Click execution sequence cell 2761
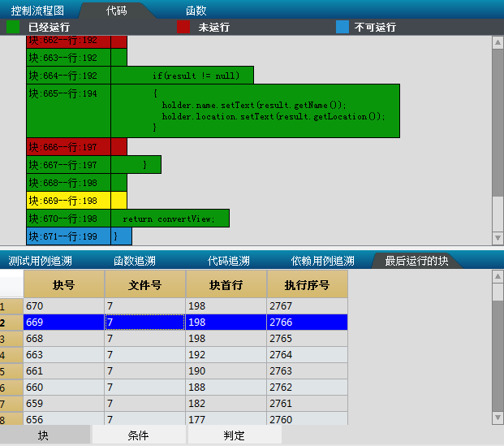 click(308, 403)
